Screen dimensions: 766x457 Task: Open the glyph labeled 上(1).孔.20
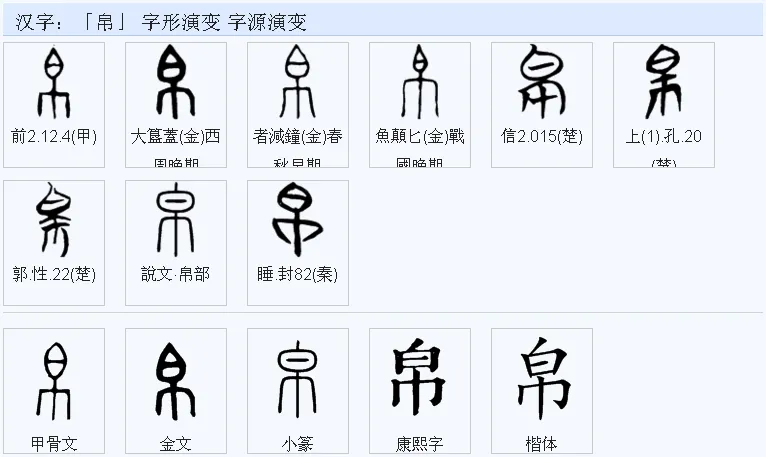coord(663,81)
